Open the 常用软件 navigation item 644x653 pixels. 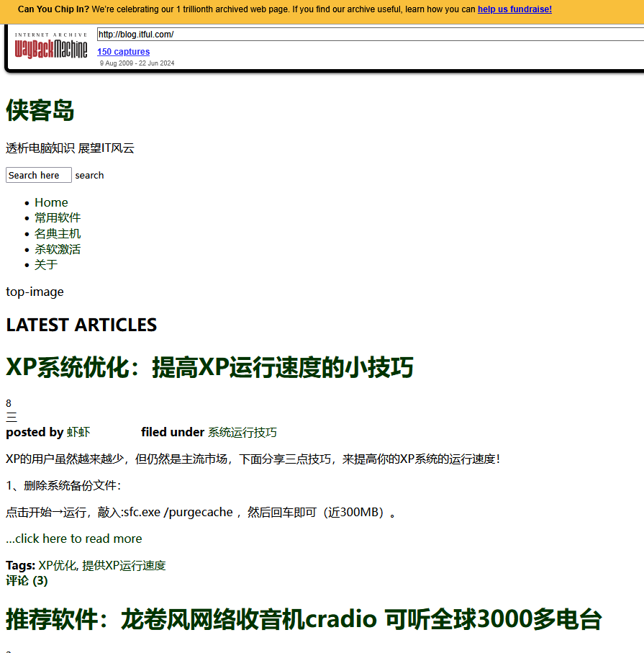(x=58, y=217)
